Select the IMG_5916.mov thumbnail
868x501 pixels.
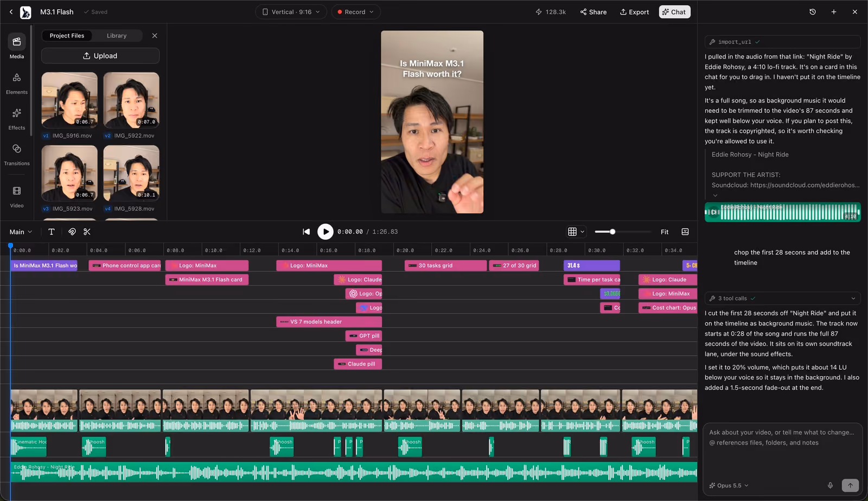click(x=69, y=100)
